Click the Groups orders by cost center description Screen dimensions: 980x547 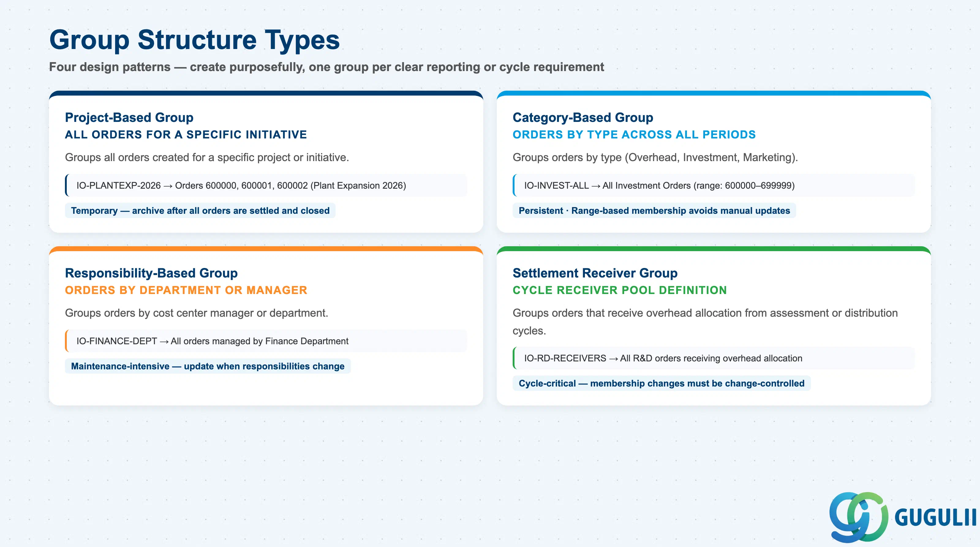coord(196,313)
